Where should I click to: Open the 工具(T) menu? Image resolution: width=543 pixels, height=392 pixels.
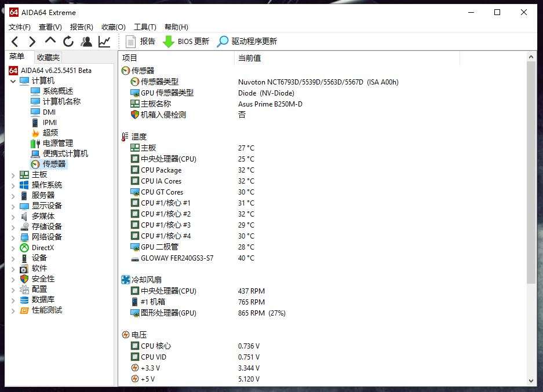pos(145,27)
